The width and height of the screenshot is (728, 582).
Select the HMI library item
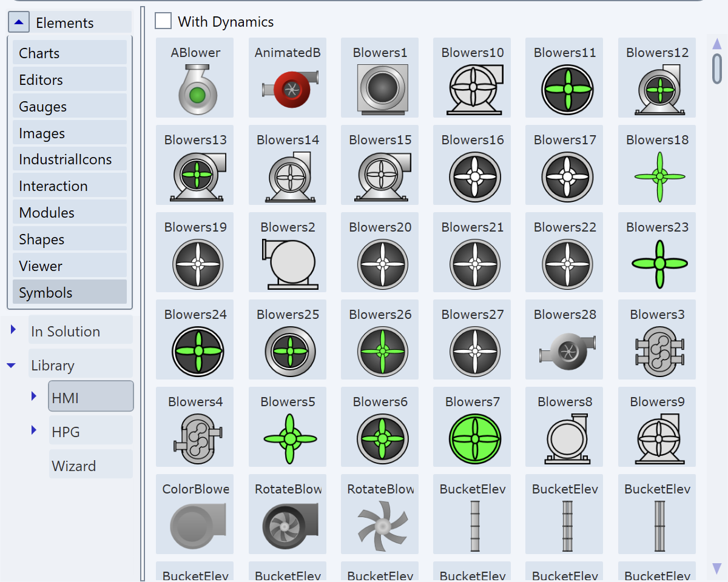(90, 397)
